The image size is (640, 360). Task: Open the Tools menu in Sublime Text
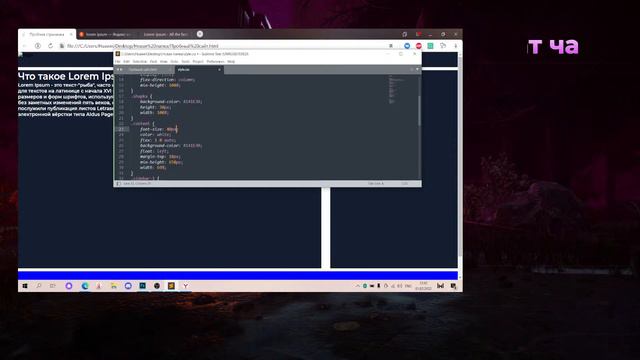pos(186,62)
